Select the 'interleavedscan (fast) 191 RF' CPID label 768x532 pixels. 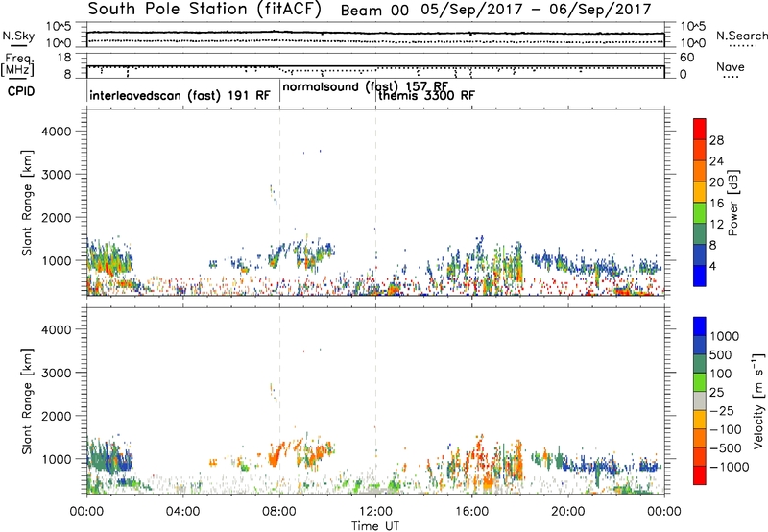[x=180, y=95]
